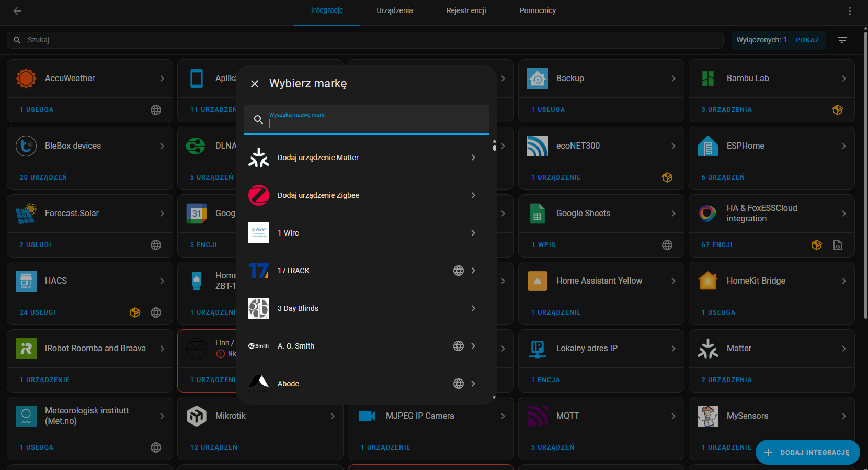Switch to the Urządzenia tab
Image resolution: width=868 pixels, height=470 pixels.
[x=394, y=11]
